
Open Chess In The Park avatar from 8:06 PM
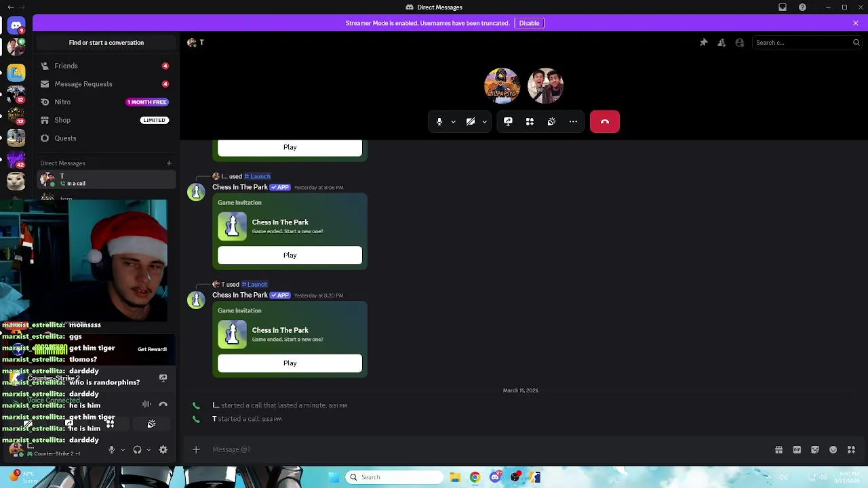tap(196, 192)
